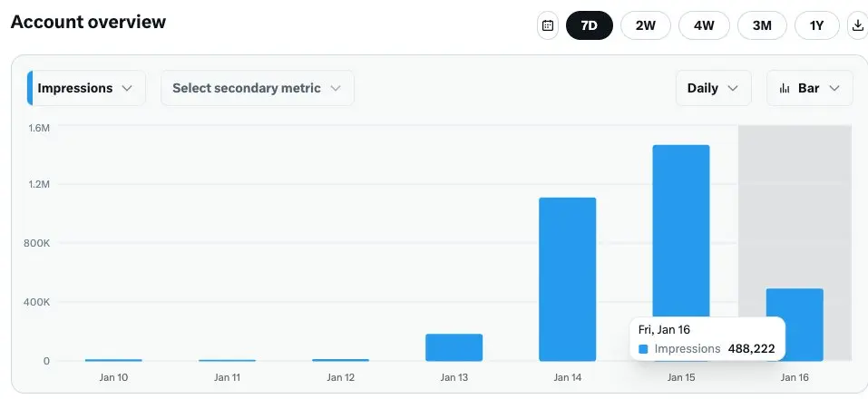
Task: Select the Jan 13 bar in chart
Action: (x=454, y=347)
